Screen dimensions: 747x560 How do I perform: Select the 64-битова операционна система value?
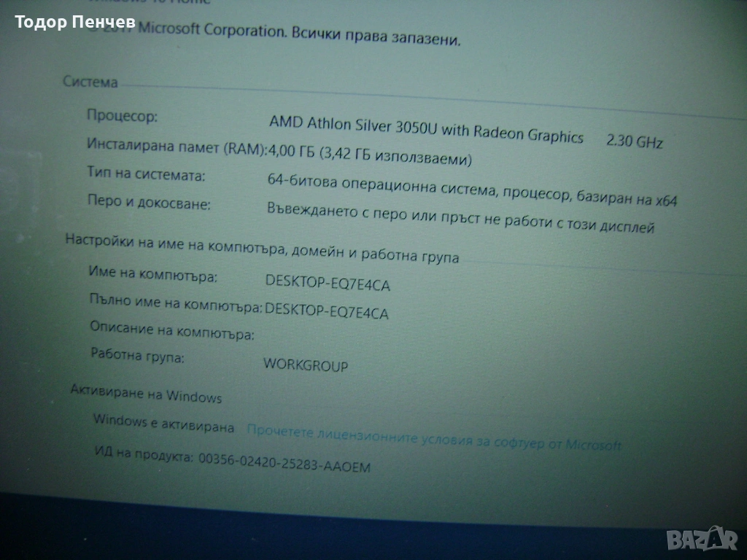[x=472, y=191]
